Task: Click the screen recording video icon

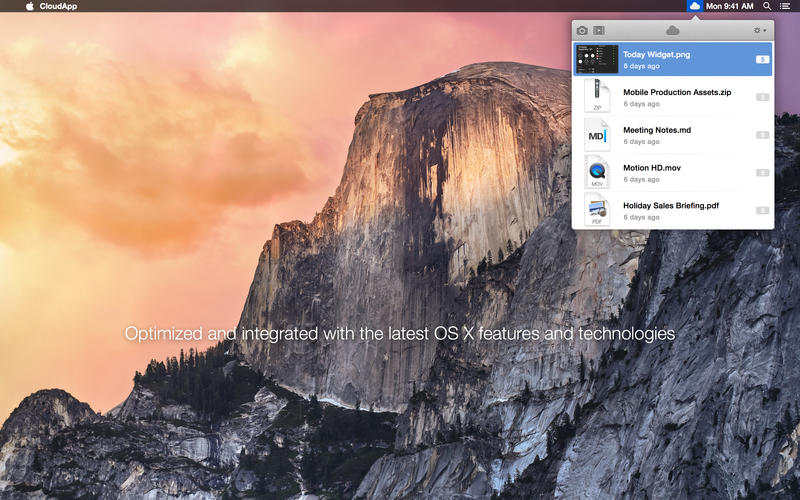Action: (599, 30)
